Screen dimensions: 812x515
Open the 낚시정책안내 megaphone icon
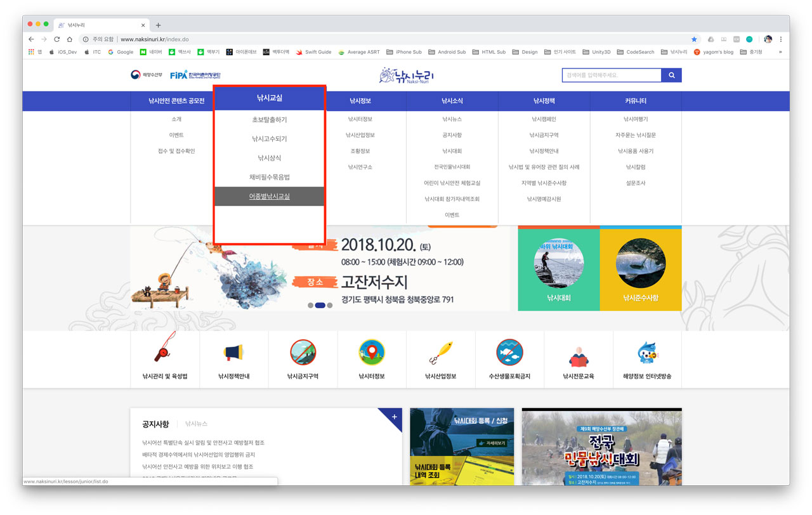click(x=234, y=352)
